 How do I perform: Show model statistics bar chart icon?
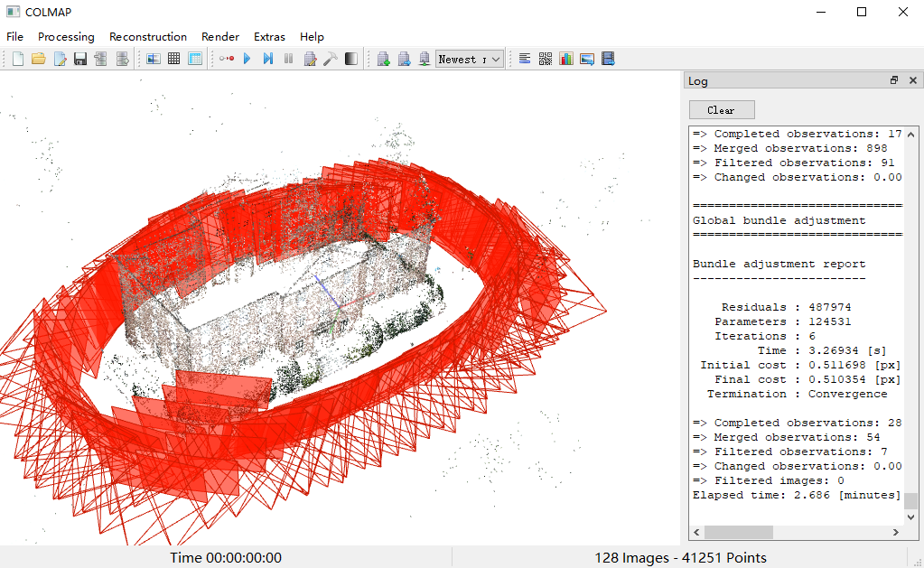point(566,59)
